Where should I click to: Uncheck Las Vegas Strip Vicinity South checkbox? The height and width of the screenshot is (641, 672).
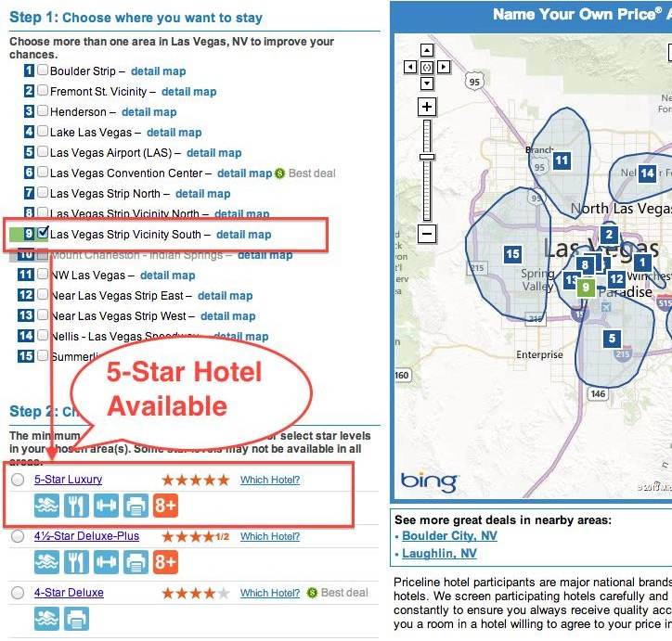pos(43,233)
